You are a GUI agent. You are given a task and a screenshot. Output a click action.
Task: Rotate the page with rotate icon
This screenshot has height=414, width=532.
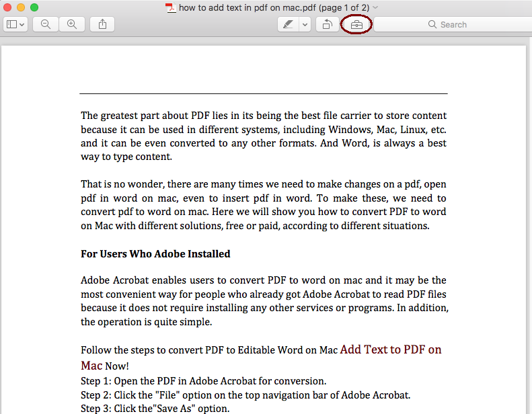click(x=328, y=24)
